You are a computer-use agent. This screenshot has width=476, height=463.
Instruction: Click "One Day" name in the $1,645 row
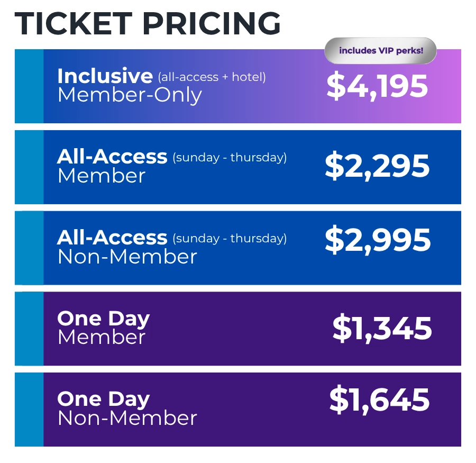pyautogui.click(x=104, y=399)
